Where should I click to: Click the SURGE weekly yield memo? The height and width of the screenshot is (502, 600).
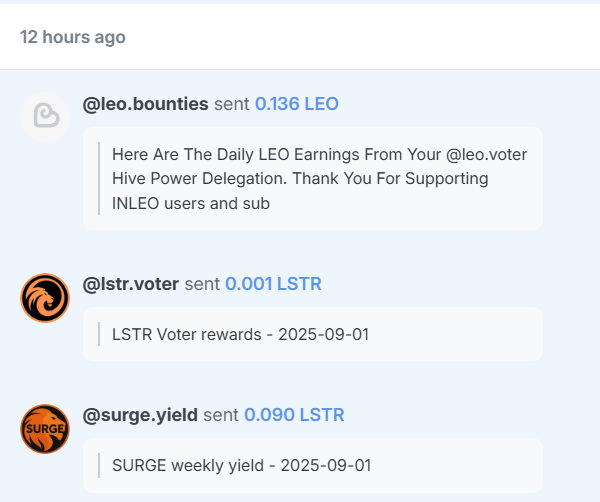pyautogui.click(x=313, y=465)
